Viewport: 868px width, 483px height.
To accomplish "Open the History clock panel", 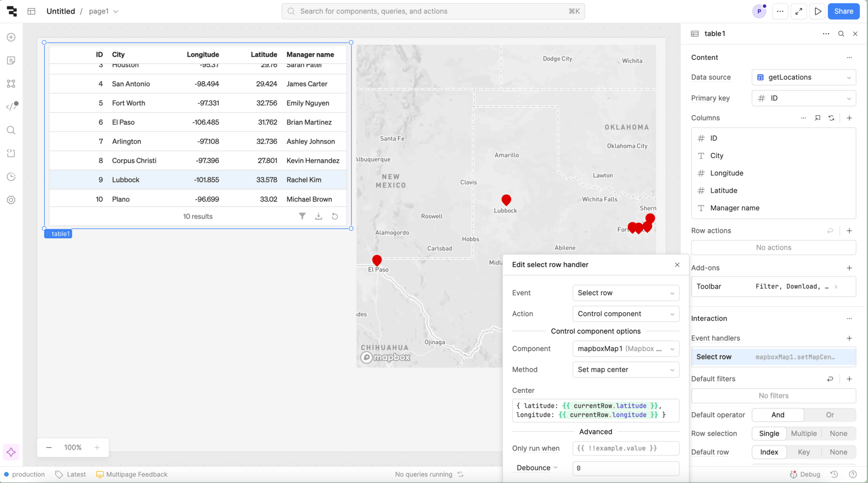I will pos(11,176).
